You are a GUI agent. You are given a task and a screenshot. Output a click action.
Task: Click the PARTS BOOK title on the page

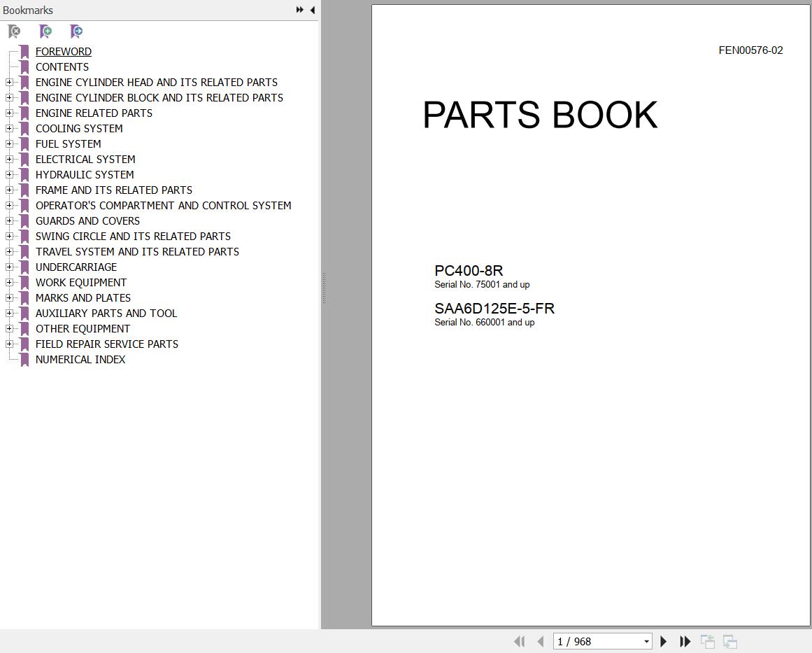tap(540, 115)
